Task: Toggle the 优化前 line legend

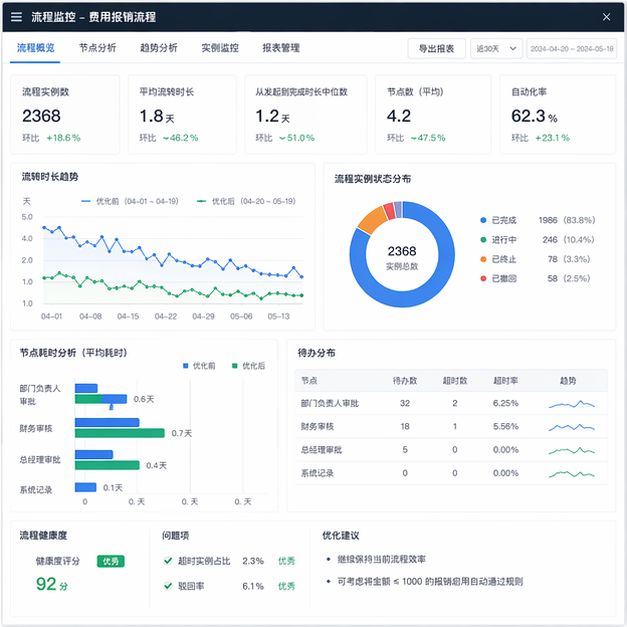Action: pos(130,201)
